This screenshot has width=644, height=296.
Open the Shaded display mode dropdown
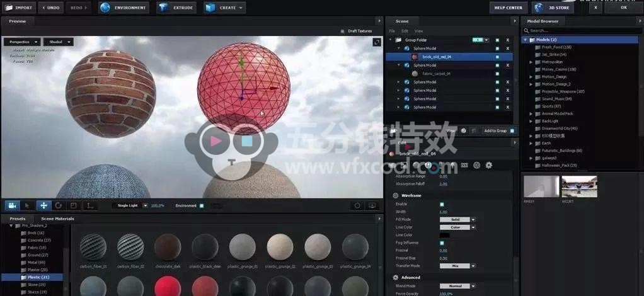59,42
